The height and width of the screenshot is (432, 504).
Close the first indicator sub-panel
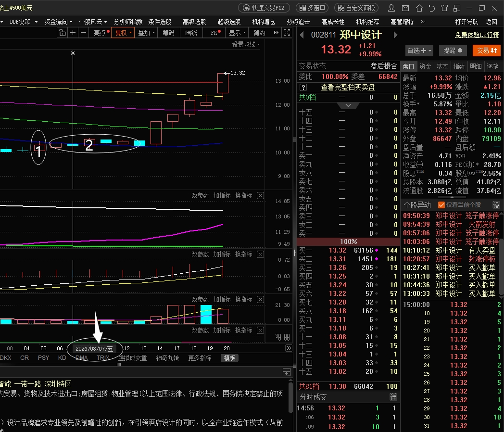point(261,195)
